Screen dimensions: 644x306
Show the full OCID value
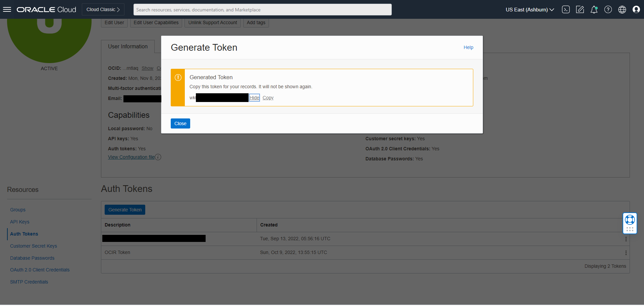click(x=148, y=68)
